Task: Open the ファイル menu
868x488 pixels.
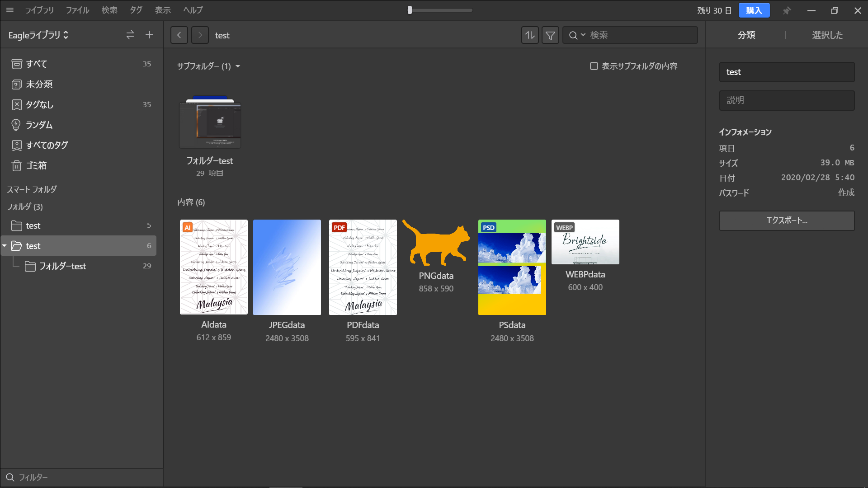Action: pyautogui.click(x=77, y=10)
